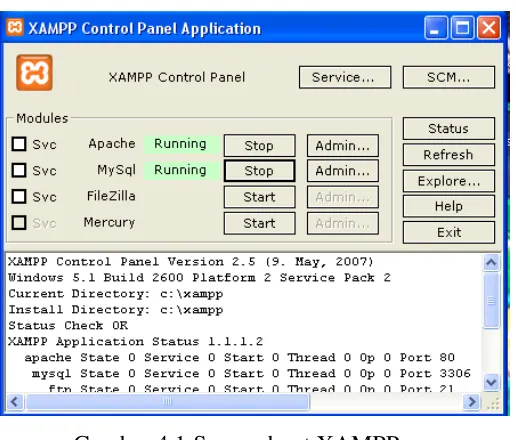Image resolution: width=516 pixels, height=440 pixels.
Task: Click log line 'Status Check OK'
Action: tap(68, 325)
